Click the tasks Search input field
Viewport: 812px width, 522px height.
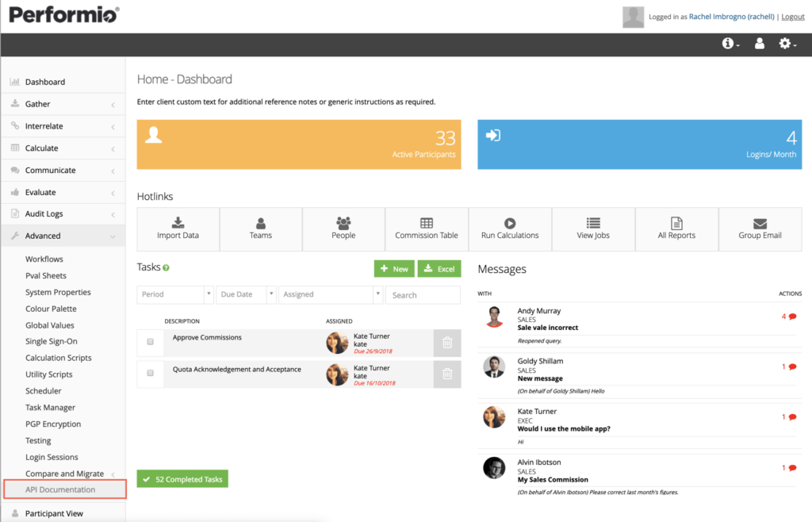(423, 294)
